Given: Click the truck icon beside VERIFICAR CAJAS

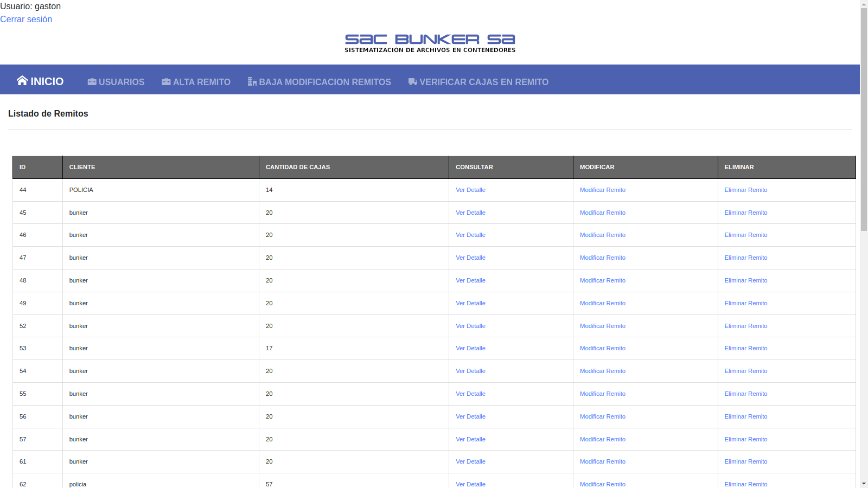Looking at the screenshot, I should [413, 82].
